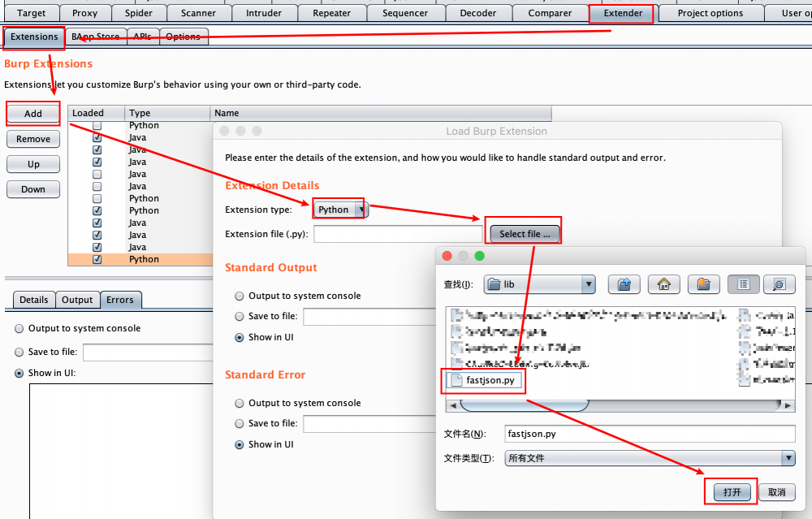Toggle Loaded checkbox of highlighted Python extension
The width and height of the screenshot is (812, 519).
pos(97,260)
